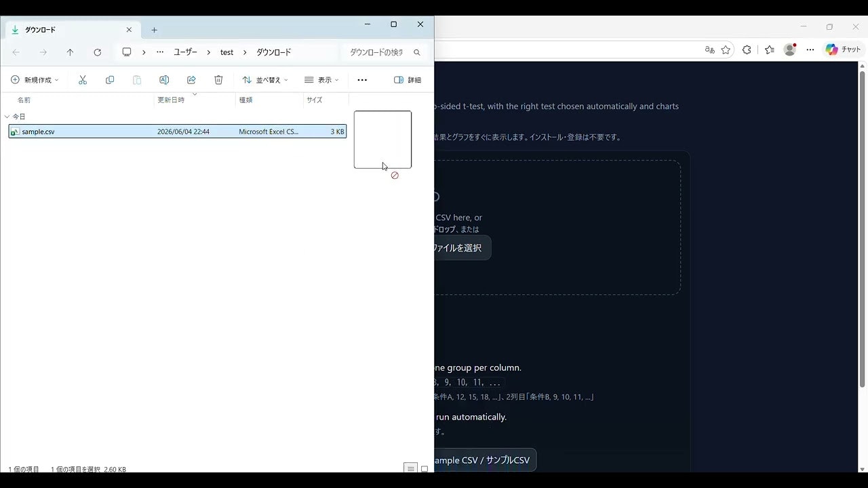Click the サンプルCSV download button
Screen dimensions: 868x488
(x=485, y=460)
